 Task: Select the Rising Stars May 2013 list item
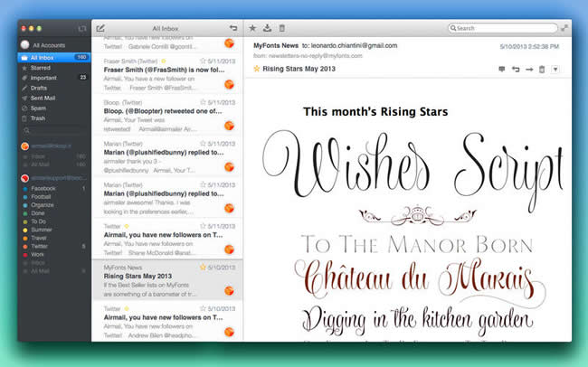click(167, 280)
